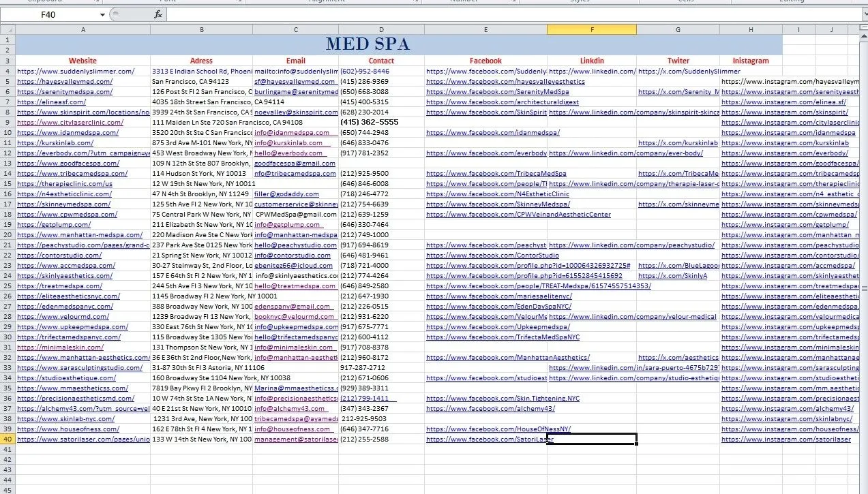Image resolution: width=868 pixels, height=494 pixels.
Task: Open the kurskinlab.com website link
Action: 55,142
